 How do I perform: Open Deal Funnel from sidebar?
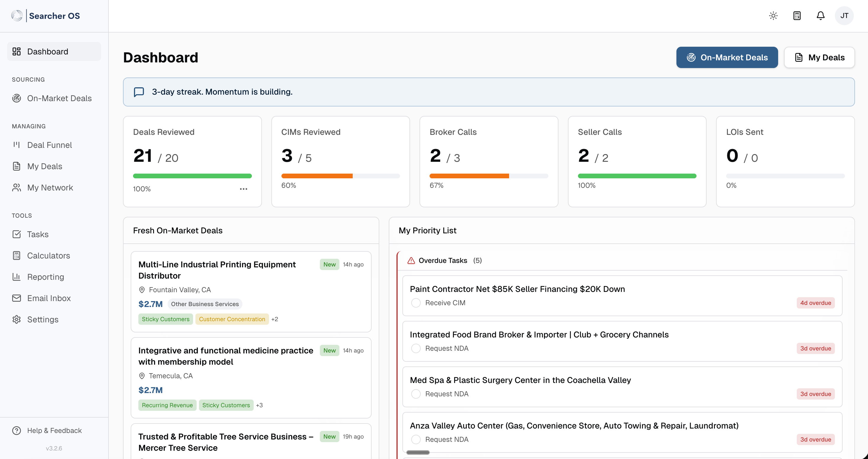[x=49, y=145]
